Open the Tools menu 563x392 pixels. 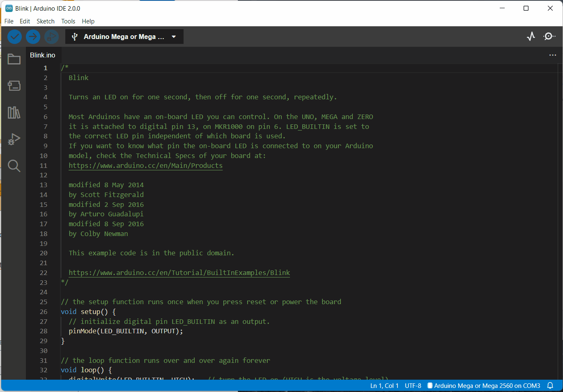pos(68,21)
